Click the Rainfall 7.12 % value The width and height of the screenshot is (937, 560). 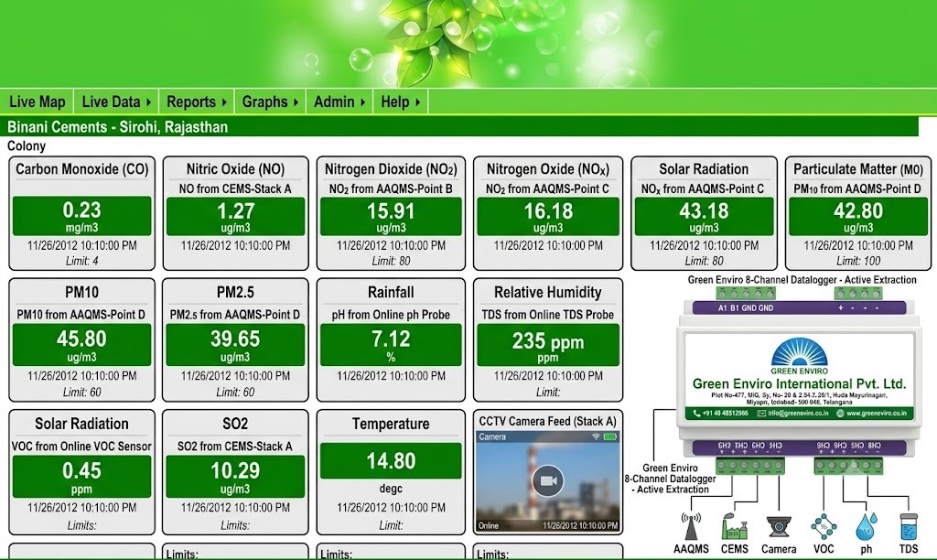[x=391, y=345]
